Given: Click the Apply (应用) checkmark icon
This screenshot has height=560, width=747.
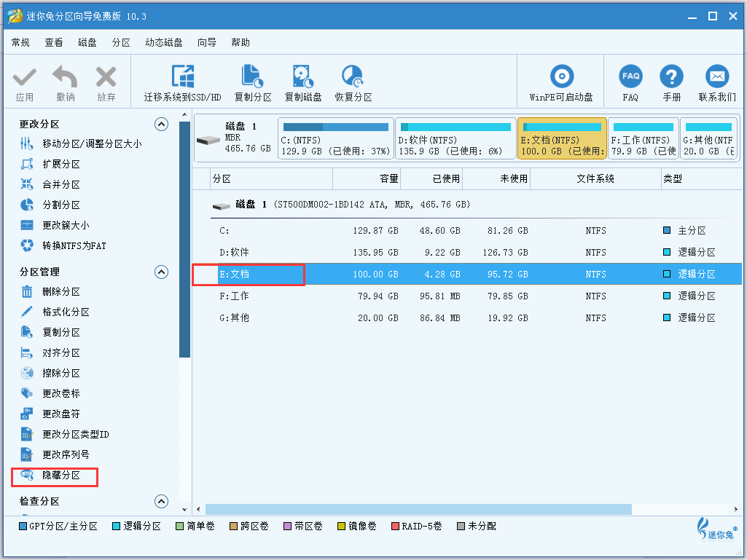Looking at the screenshot, I should [24, 76].
